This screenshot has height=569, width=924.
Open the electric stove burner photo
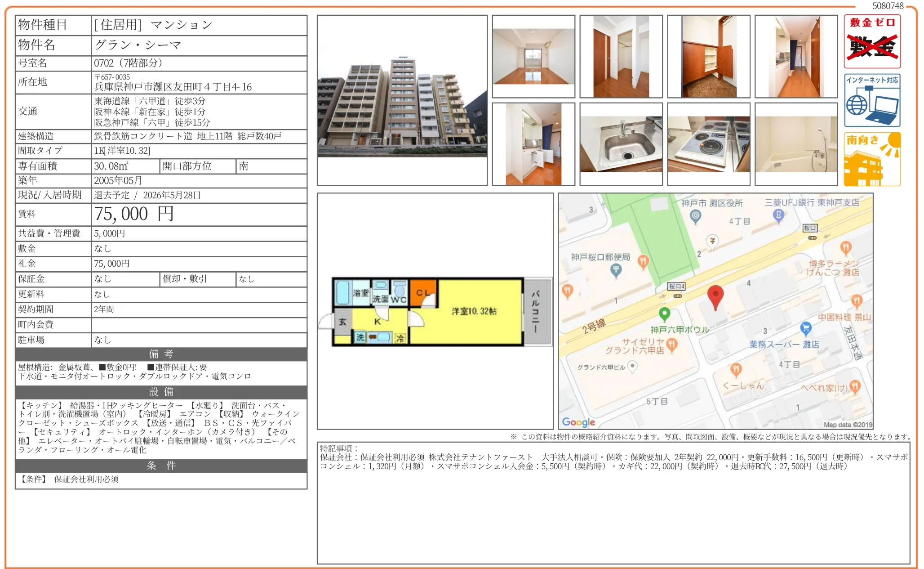click(x=708, y=144)
